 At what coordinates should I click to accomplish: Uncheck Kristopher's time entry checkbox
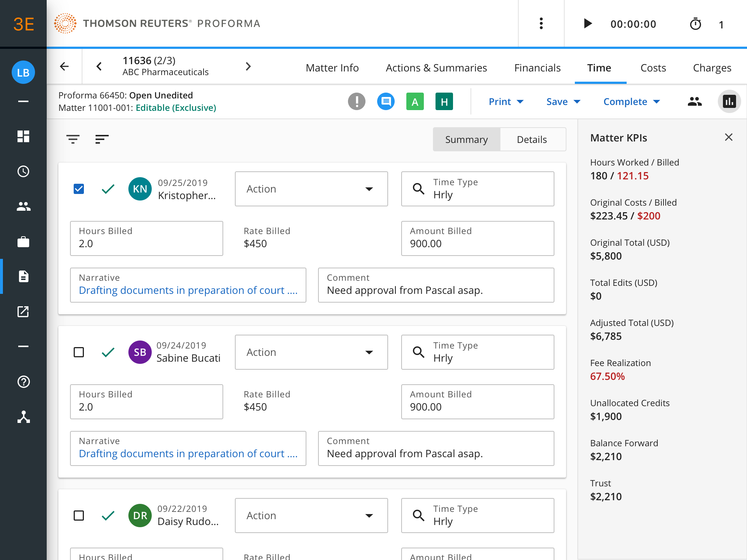pos(79,189)
